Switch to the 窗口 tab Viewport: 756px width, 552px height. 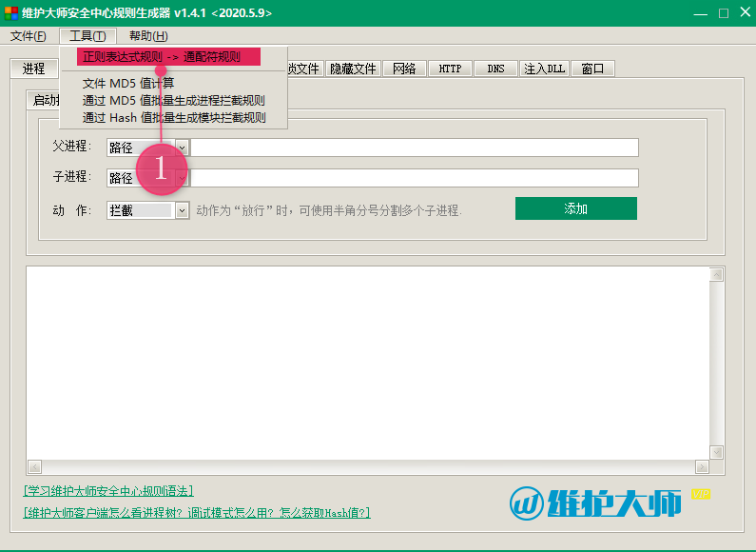(x=592, y=69)
